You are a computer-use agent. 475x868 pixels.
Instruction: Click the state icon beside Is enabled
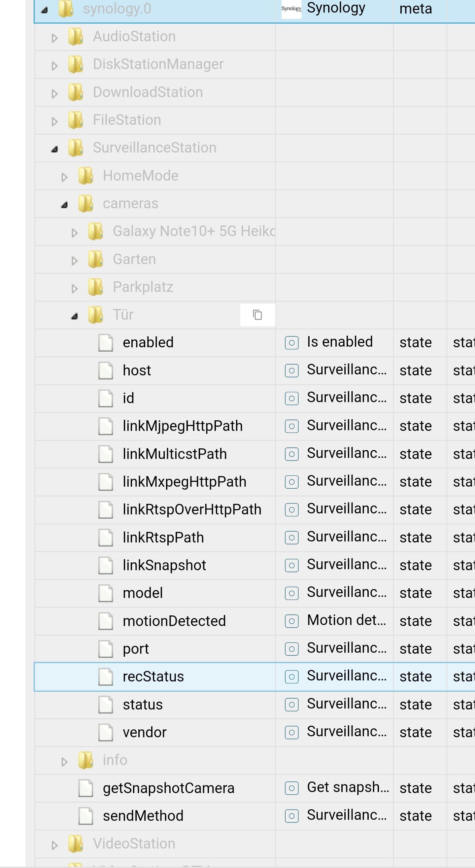point(292,343)
